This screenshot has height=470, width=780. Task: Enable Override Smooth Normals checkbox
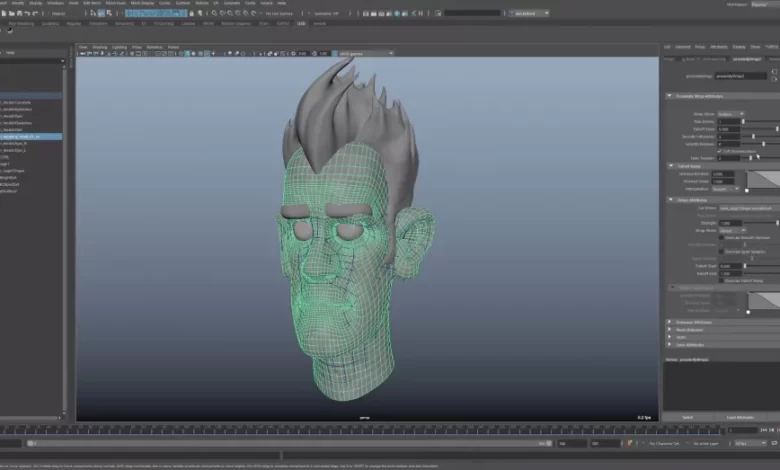[x=720, y=237]
